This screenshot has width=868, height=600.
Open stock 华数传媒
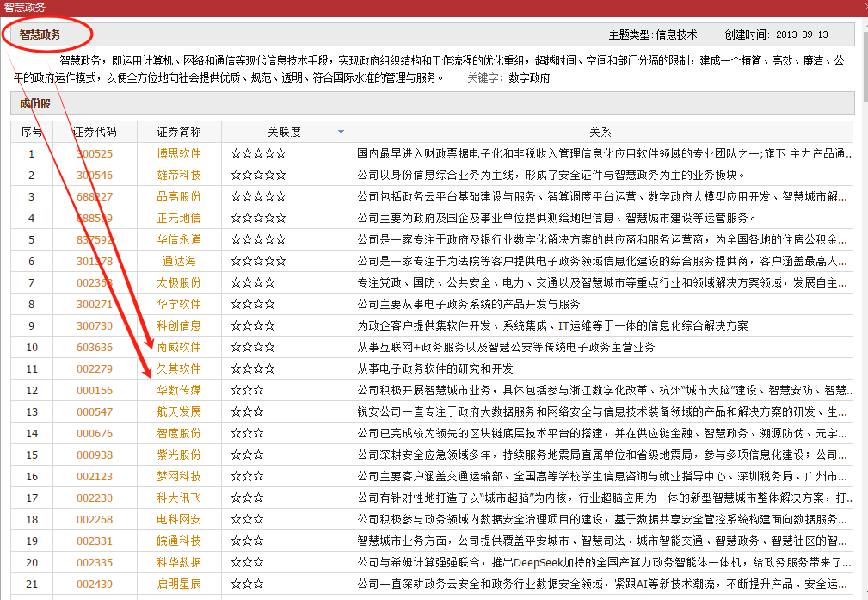click(x=179, y=391)
